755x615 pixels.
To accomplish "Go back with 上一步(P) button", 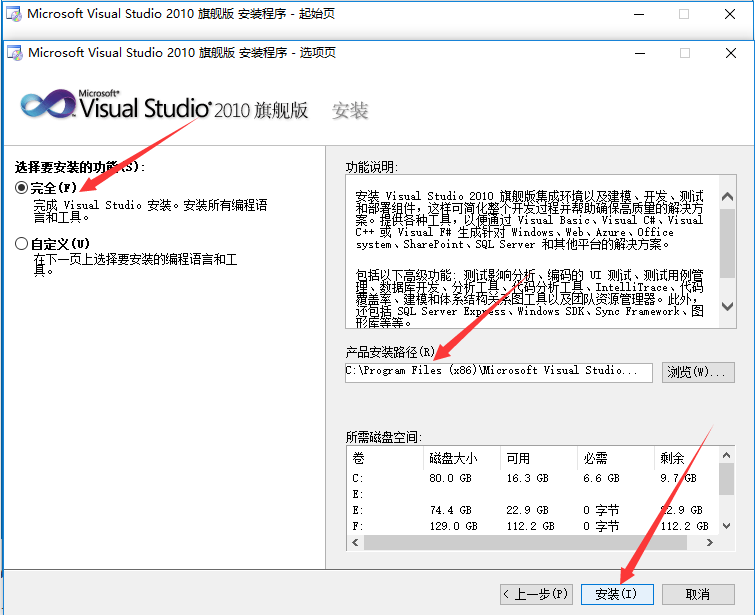I will [535, 594].
